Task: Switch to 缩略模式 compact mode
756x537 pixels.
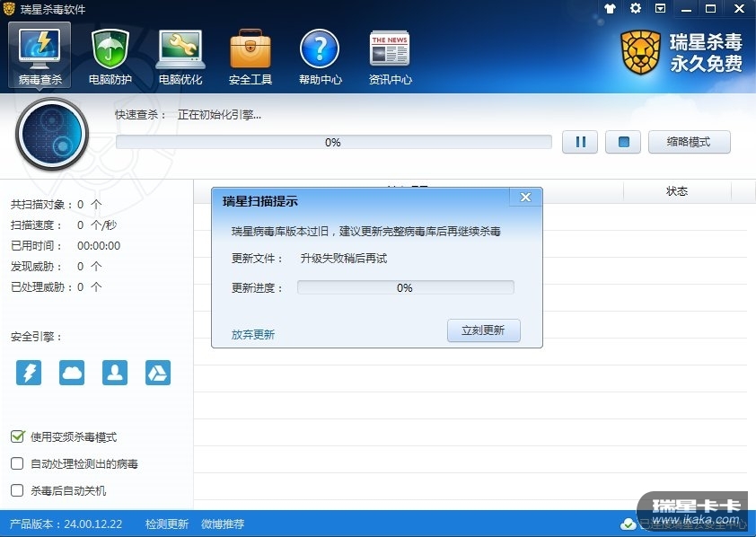Action: [689, 142]
